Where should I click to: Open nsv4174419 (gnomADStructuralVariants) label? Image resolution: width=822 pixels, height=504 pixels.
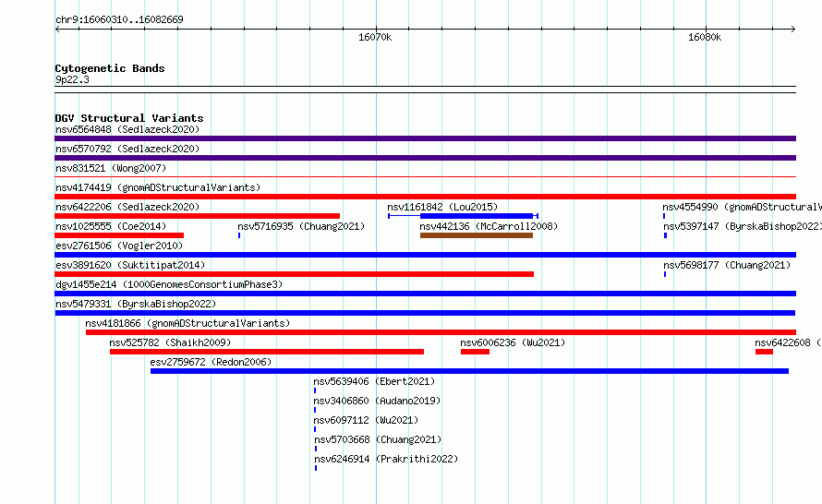pos(158,187)
